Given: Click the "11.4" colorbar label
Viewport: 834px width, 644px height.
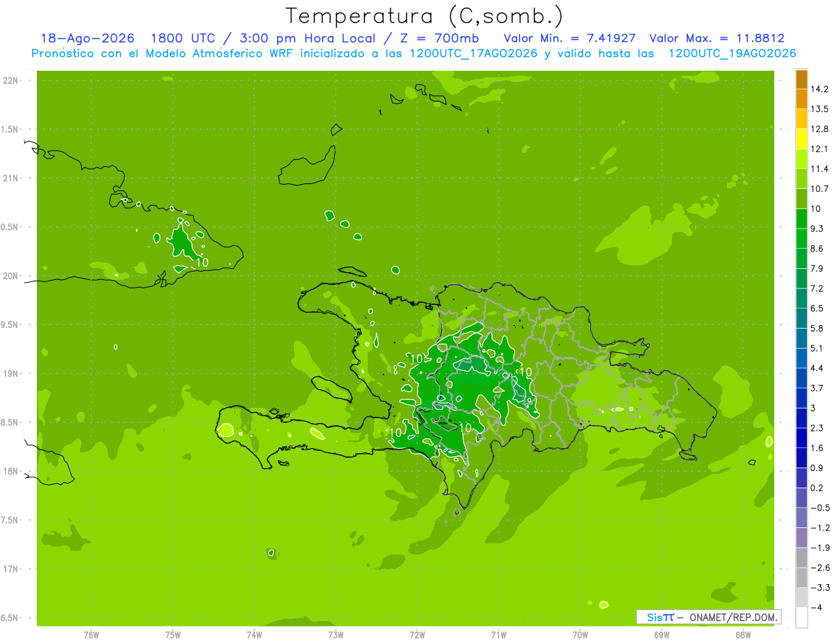Looking at the screenshot, I should [820, 169].
